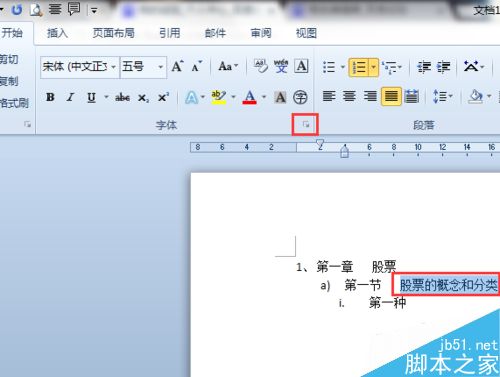The width and height of the screenshot is (500, 377).
Task: Open numbering library dropdown arrow
Action: click(374, 67)
